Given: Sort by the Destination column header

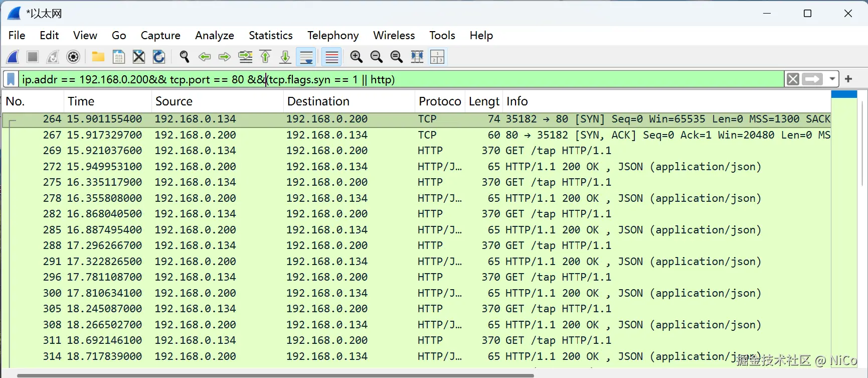Looking at the screenshot, I should pyautogui.click(x=350, y=101).
